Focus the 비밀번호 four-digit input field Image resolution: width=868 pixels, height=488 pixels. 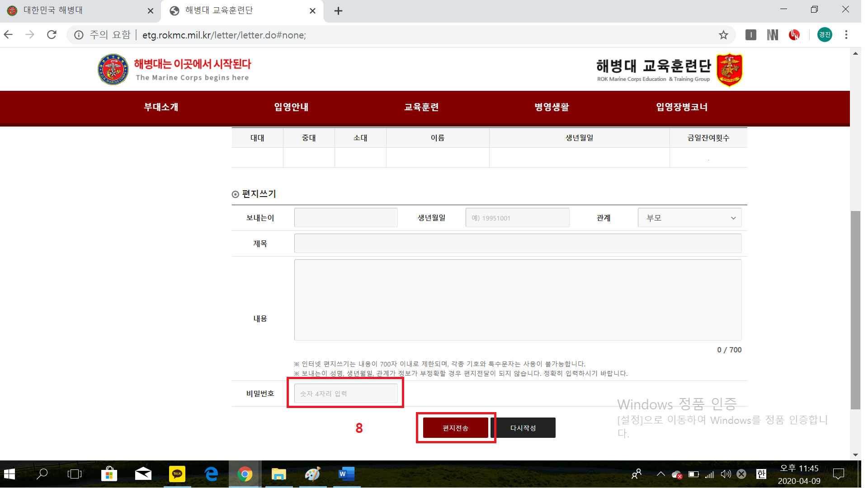[346, 394]
